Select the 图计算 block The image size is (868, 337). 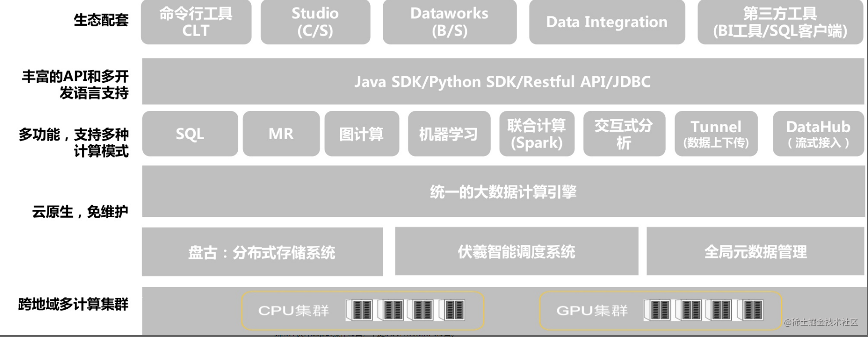click(x=362, y=134)
